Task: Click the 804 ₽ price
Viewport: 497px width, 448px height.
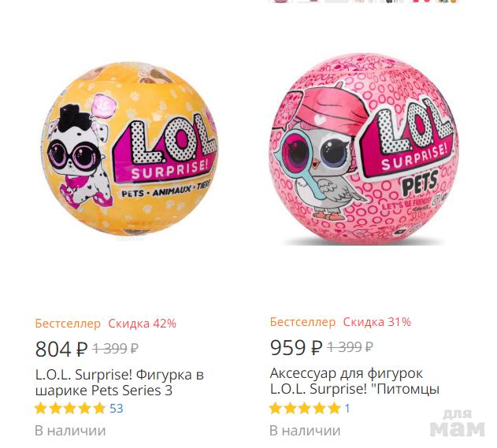Action: click(x=61, y=349)
